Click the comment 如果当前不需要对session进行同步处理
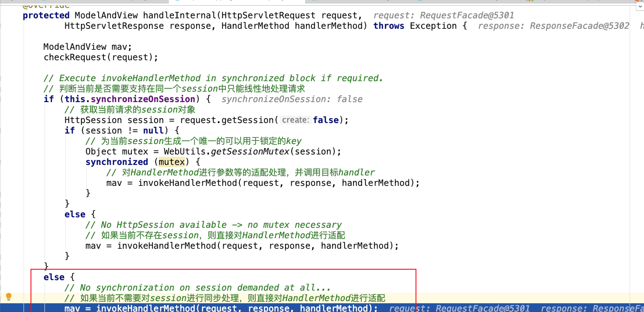The width and height of the screenshot is (644, 312). click(225, 298)
